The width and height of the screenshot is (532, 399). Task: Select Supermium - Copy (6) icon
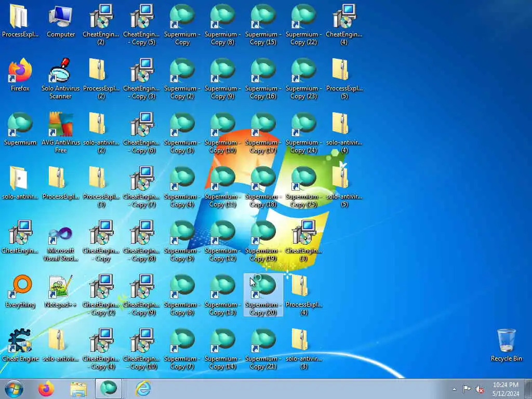point(182,295)
